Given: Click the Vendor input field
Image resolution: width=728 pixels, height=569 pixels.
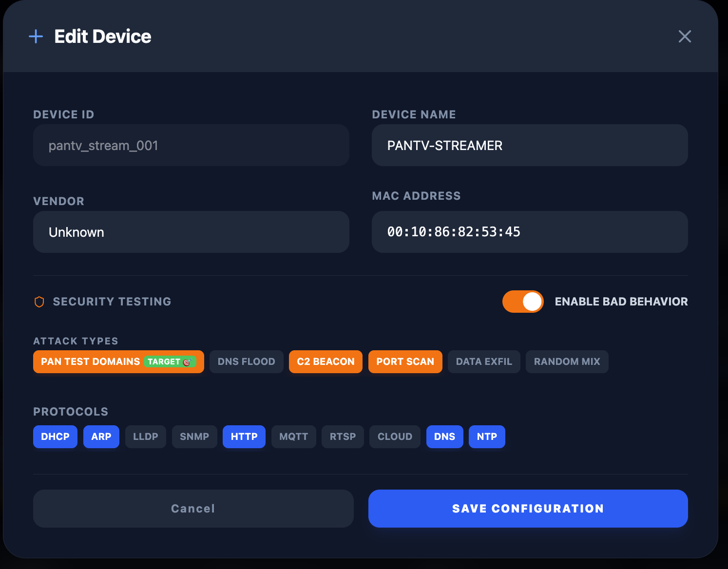Looking at the screenshot, I should pyautogui.click(x=191, y=232).
